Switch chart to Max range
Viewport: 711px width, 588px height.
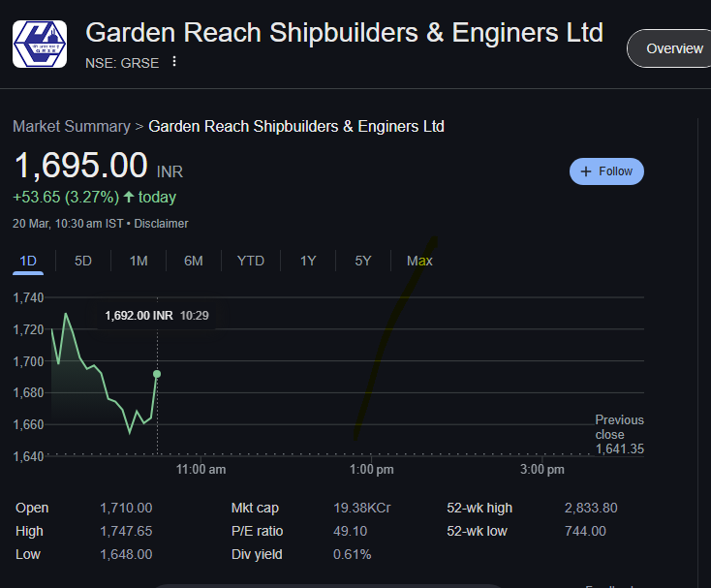(x=419, y=262)
